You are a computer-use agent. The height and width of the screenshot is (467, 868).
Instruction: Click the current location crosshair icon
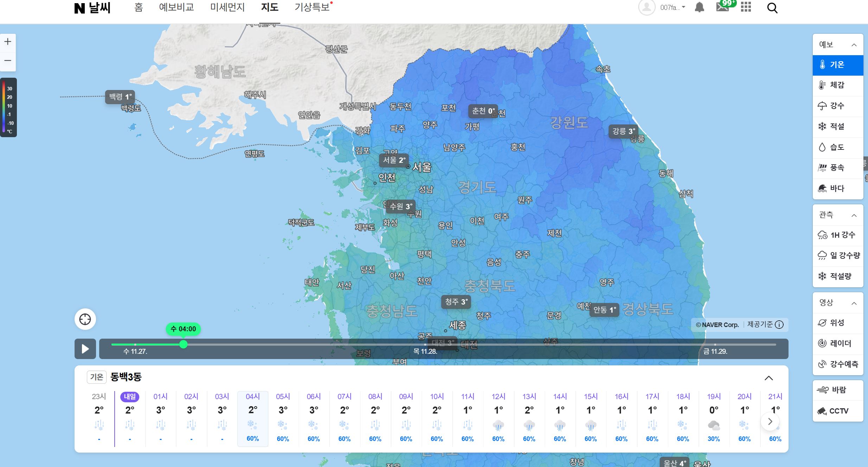point(85,319)
